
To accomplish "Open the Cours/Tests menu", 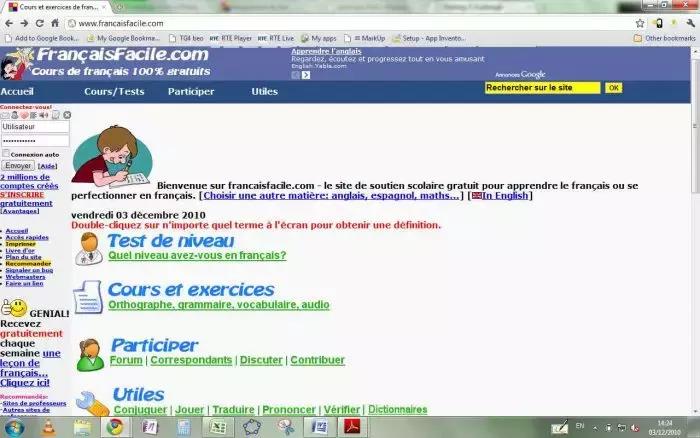I will coord(114,92).
